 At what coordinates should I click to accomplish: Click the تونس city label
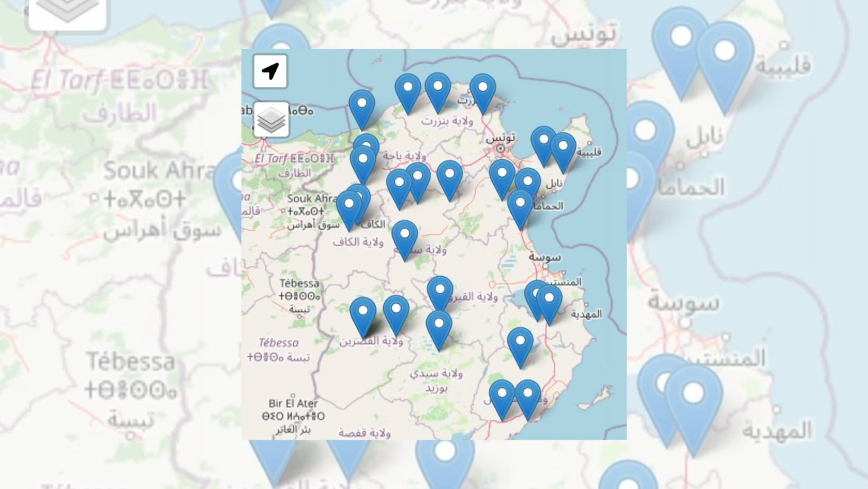(x=500, y=138)
